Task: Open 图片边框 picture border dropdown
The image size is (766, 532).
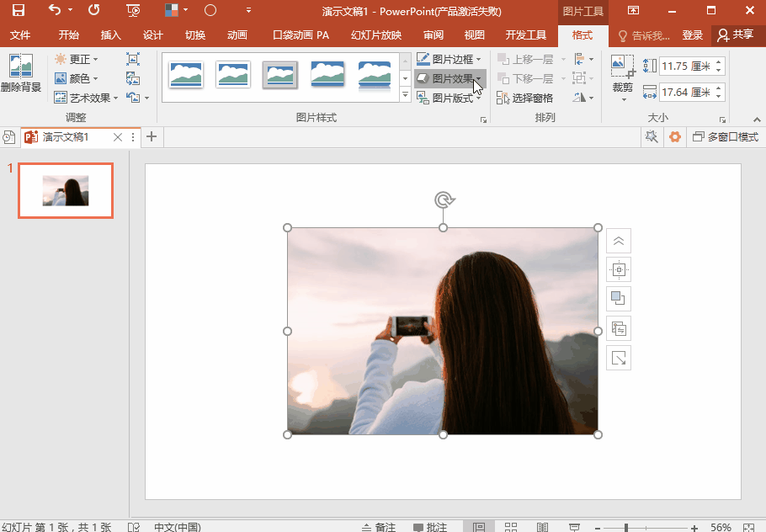Action: pos(449,59)
